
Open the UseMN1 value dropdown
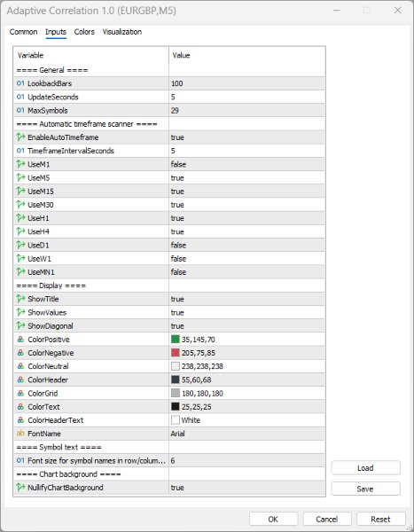click(246, 272)
